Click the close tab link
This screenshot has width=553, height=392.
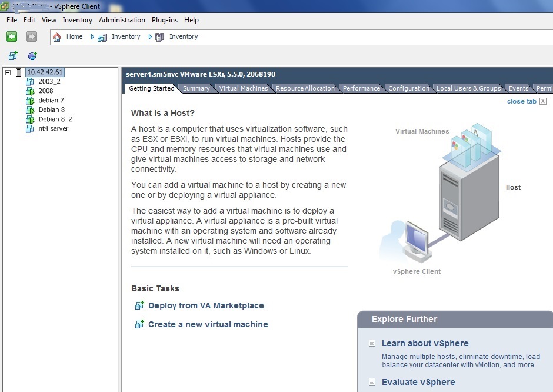(522, 101)
